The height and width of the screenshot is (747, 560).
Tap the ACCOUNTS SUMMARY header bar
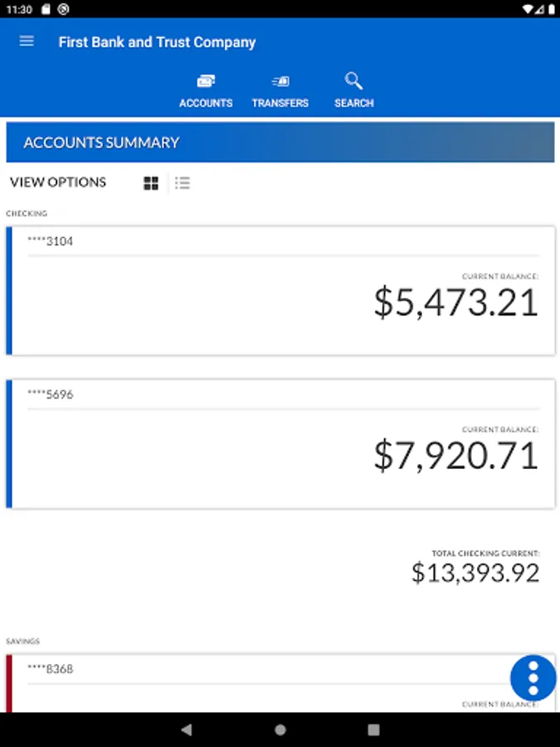(280, 142)
